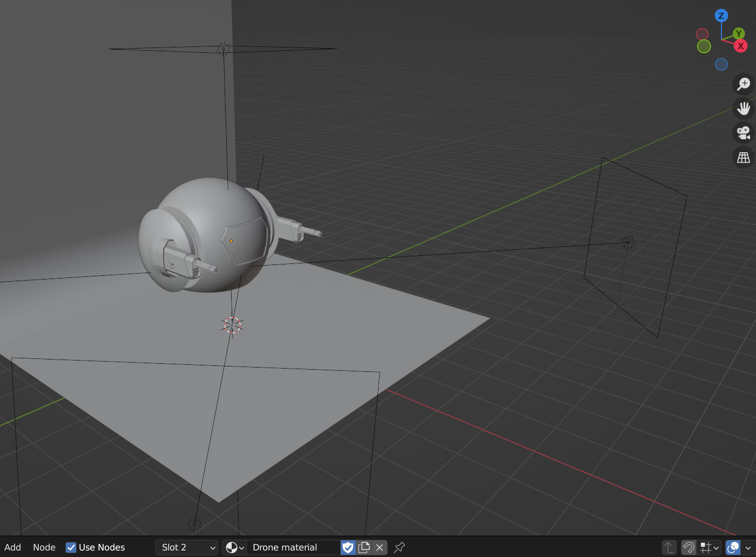This screenshot has height=557, width=756.
Task: Click the pan hand viewport button
Action: click(744, 108)
